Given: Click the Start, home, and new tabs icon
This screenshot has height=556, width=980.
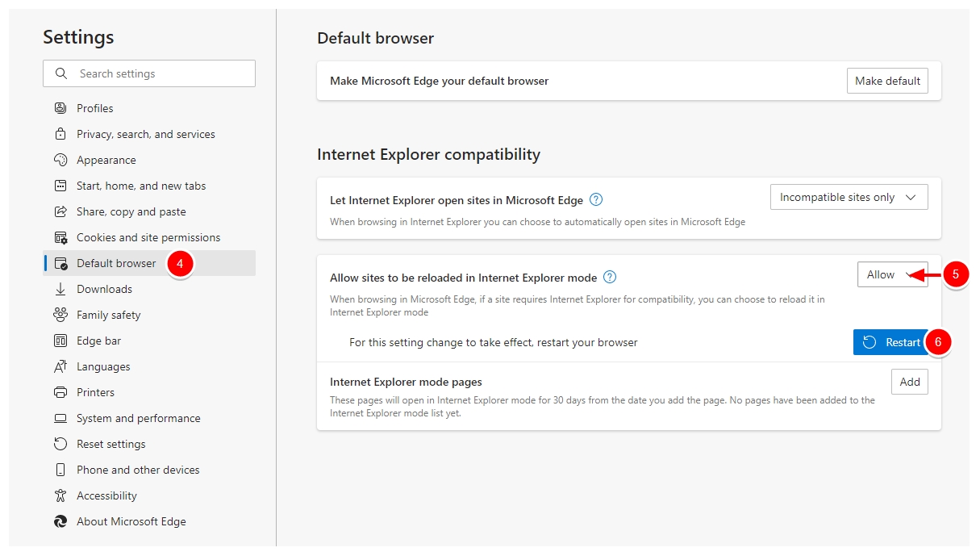Looking at the screenshot, I should coord(60,186).
